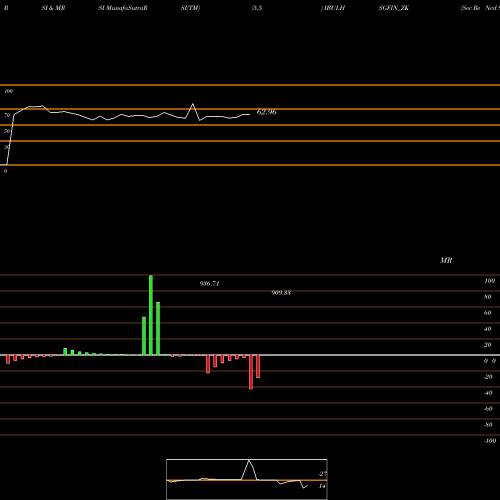
Task: Click the 30 label on RSI scale
Action: click(x=7, y=147)
